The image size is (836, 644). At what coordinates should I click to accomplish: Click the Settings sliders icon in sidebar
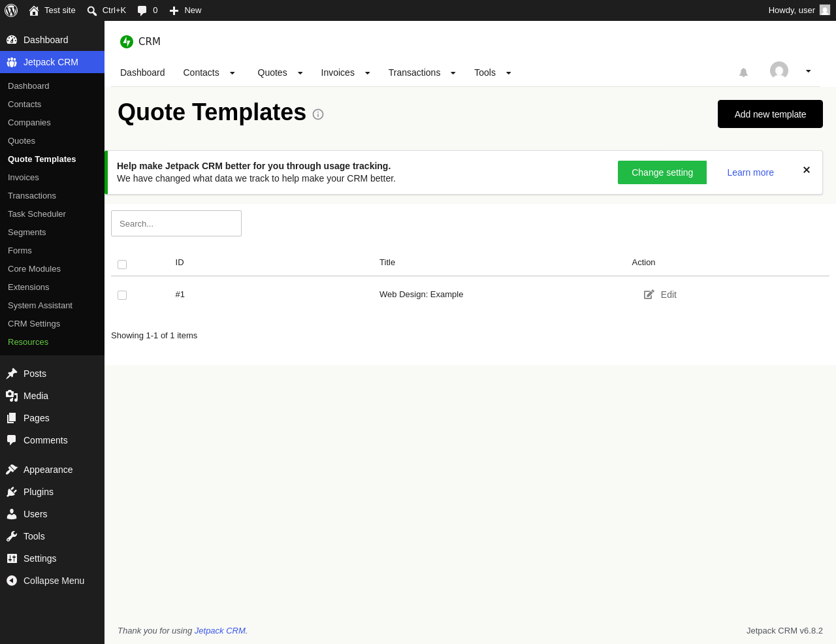[x=12, y=558]
